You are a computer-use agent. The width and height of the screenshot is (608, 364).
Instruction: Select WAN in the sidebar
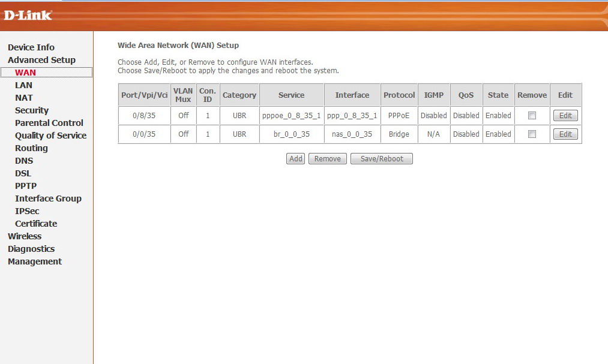pos(25,73)
